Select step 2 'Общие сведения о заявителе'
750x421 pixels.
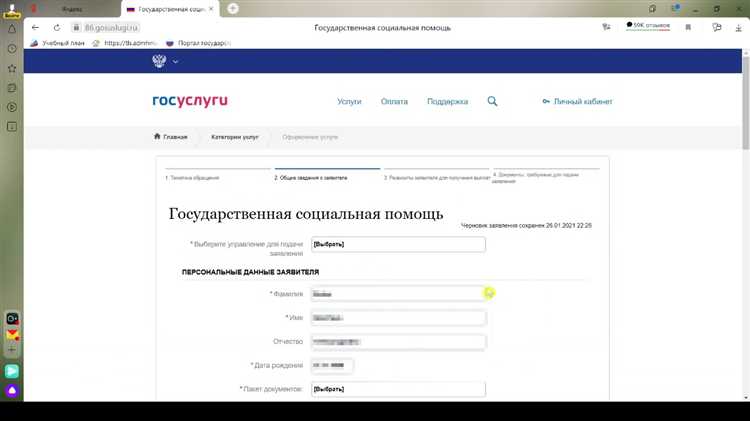tap(311, 177)
